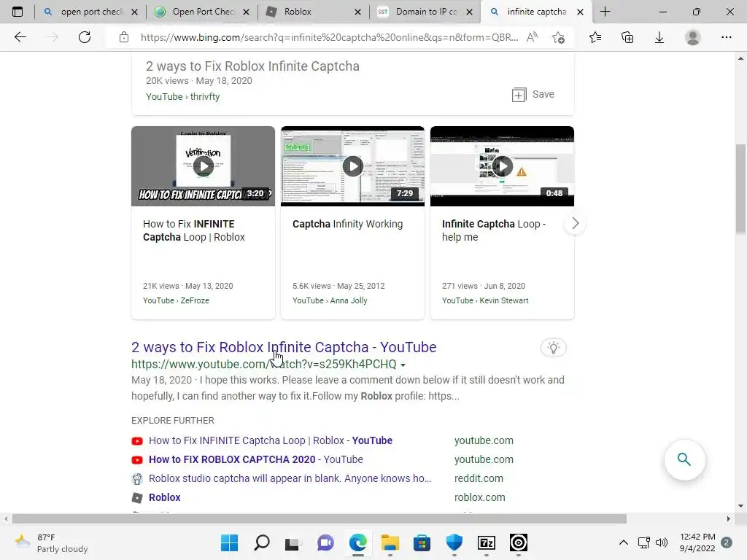Refresh the Bing search page

[85, 37]
